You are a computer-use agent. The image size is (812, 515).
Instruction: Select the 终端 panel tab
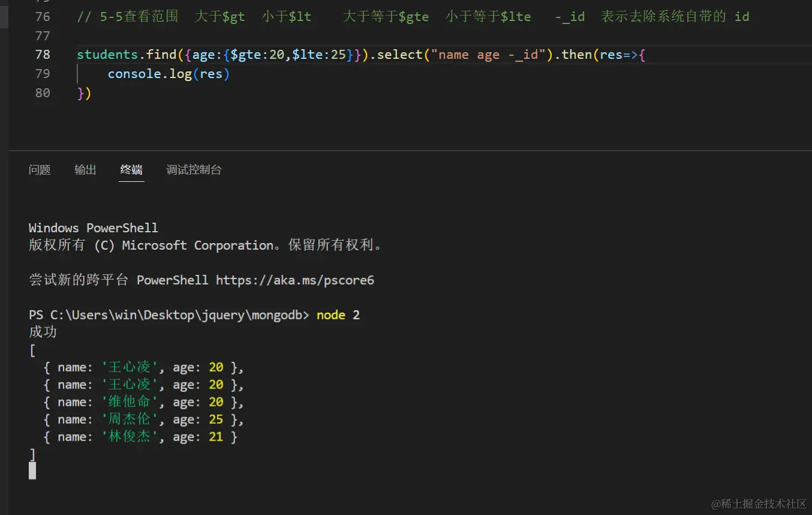[131, 170]
